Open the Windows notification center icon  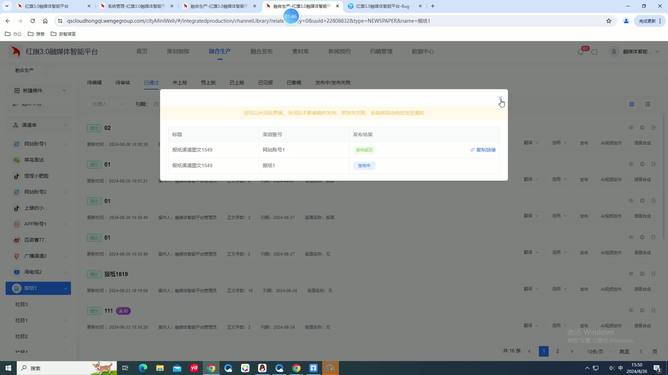(657, 368)
